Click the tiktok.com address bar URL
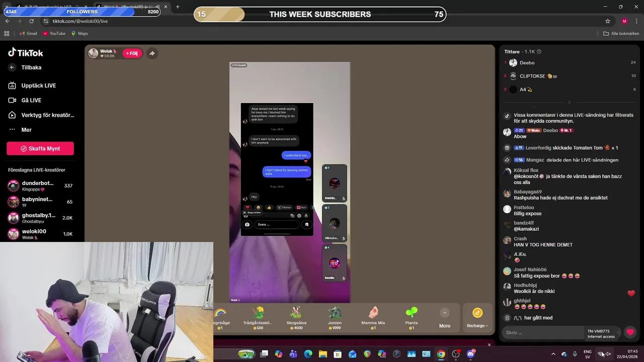The width and height of the screenshot is (644, 362). [x=80, y=21]
